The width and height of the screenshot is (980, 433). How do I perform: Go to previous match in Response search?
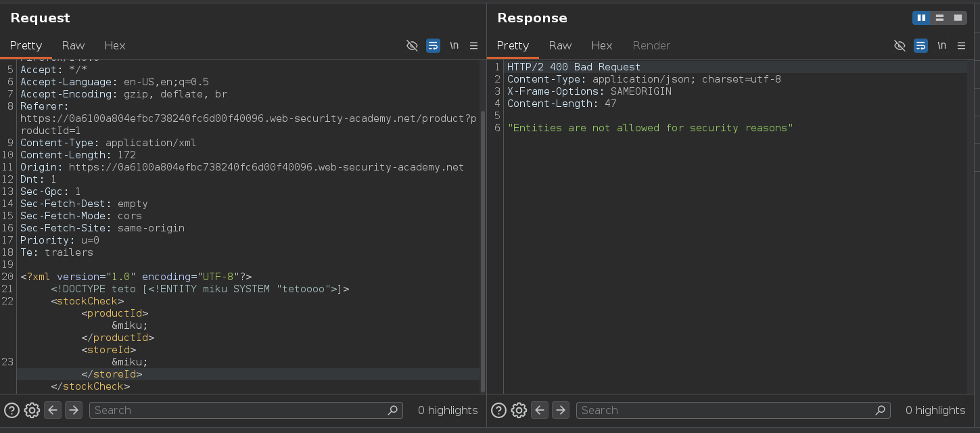(540, 410)
